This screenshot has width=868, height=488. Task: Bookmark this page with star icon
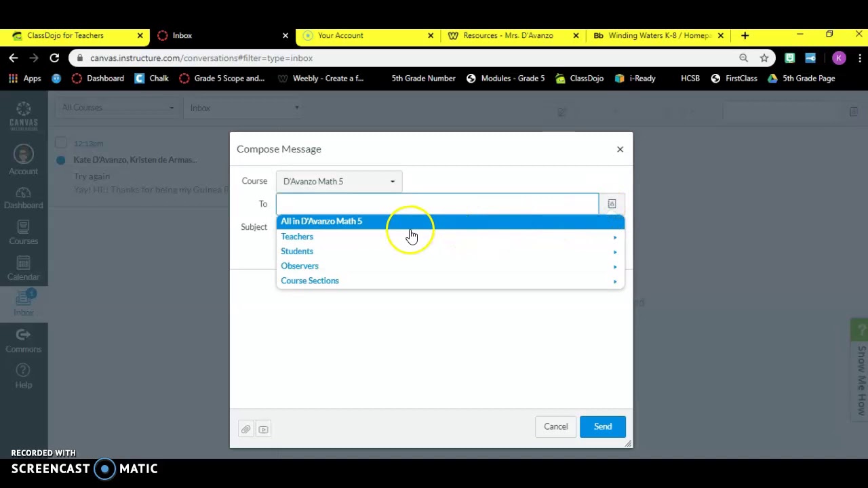point(764,58)
